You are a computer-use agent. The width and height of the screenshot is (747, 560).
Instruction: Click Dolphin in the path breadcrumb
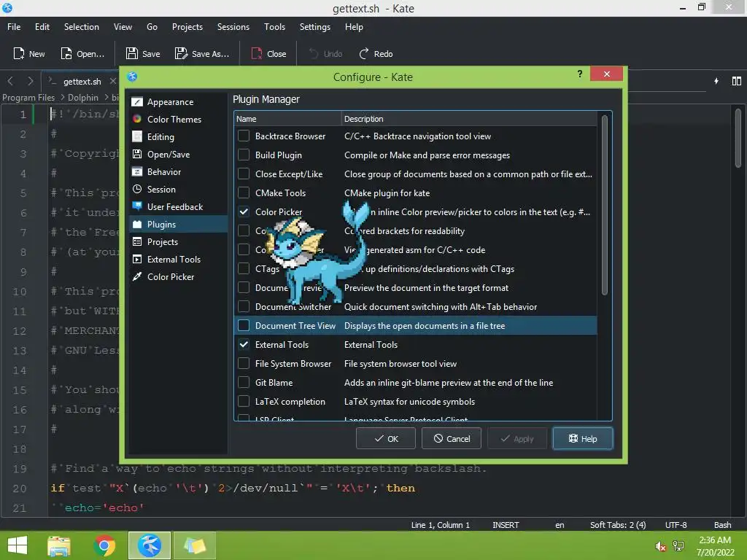tap(83, 97)
